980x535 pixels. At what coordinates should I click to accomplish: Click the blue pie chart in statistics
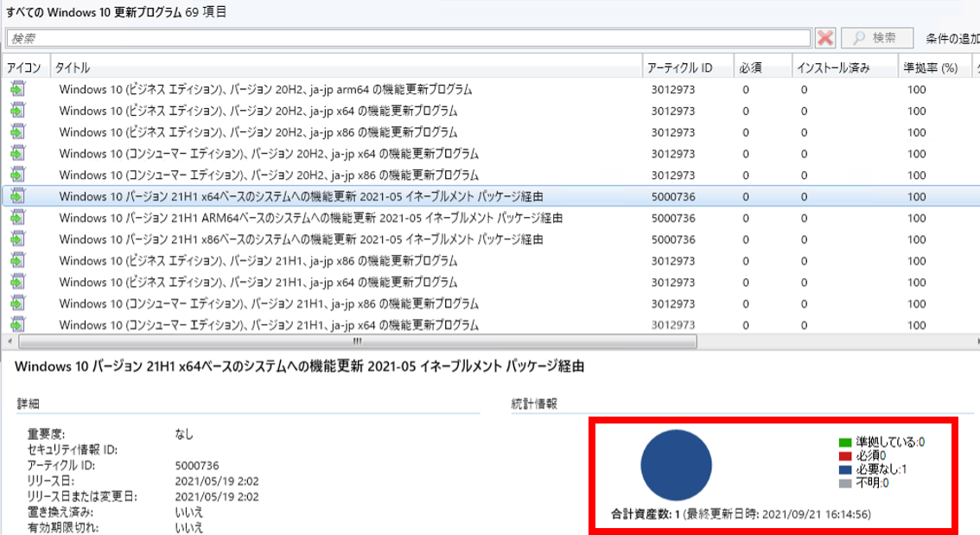677,465
